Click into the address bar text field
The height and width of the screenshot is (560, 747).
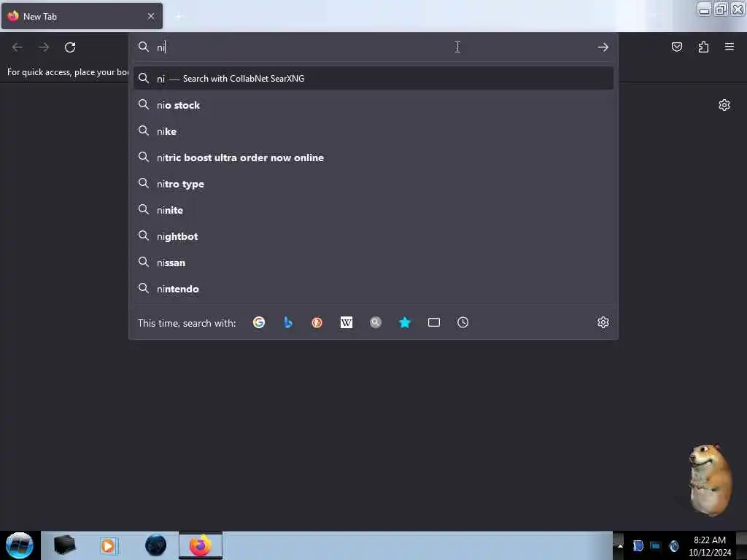[x=374, y=47]
